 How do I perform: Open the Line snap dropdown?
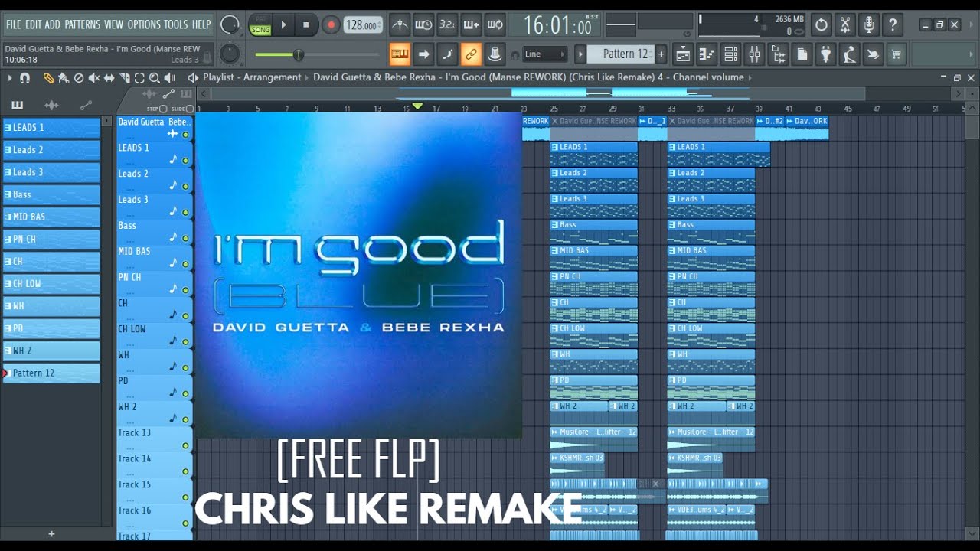coord(544,54)
